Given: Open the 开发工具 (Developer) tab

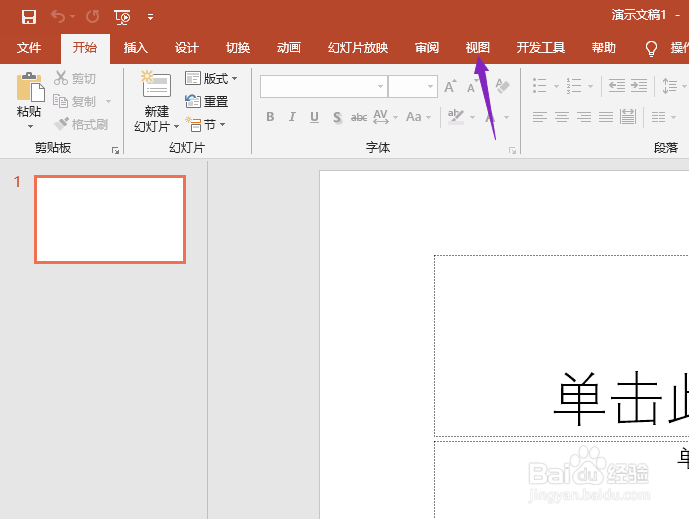Looking at the screenshot, I should 540,47.
